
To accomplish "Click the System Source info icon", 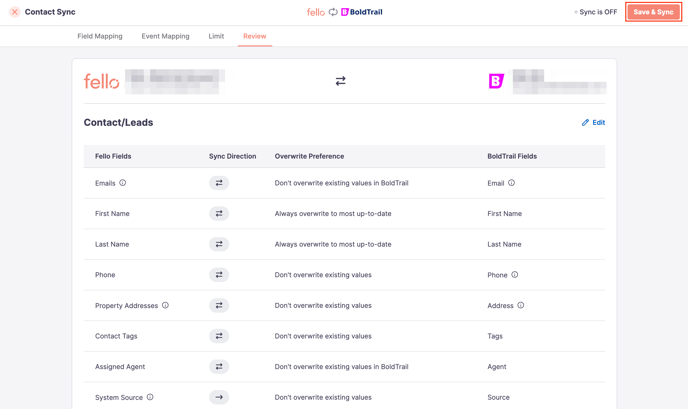I will tap(150, 397).
